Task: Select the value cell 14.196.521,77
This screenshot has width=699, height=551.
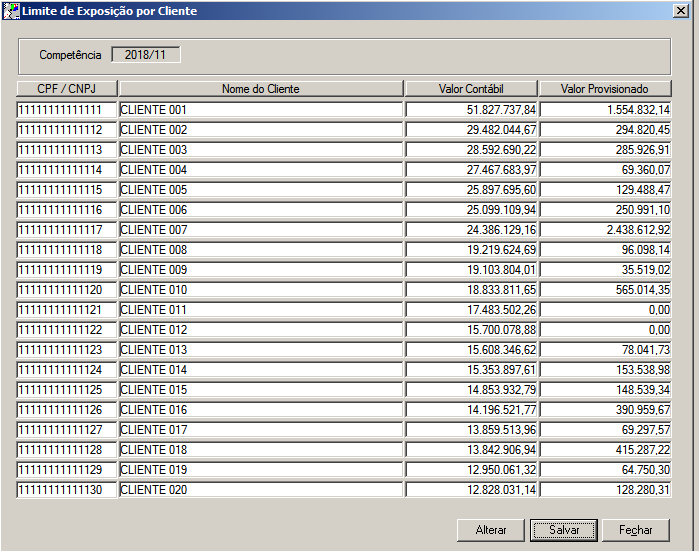Action: pyautogui.click(x=471, y=410)
